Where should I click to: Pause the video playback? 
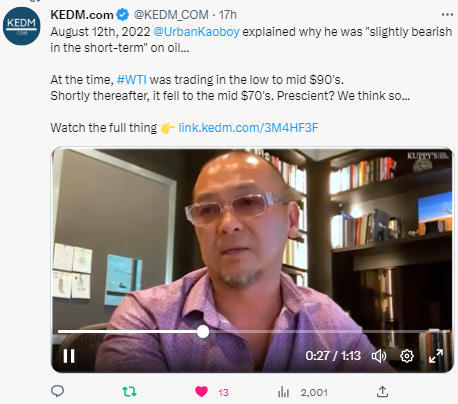[69, 356]
